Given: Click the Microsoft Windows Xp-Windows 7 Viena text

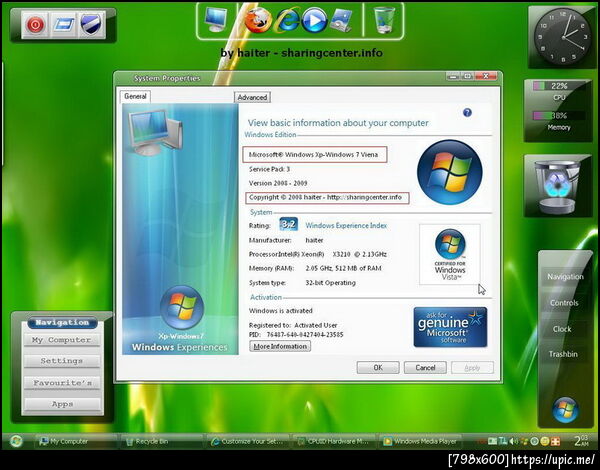Looking at the screenshot, I should click(x=313, y=155).
